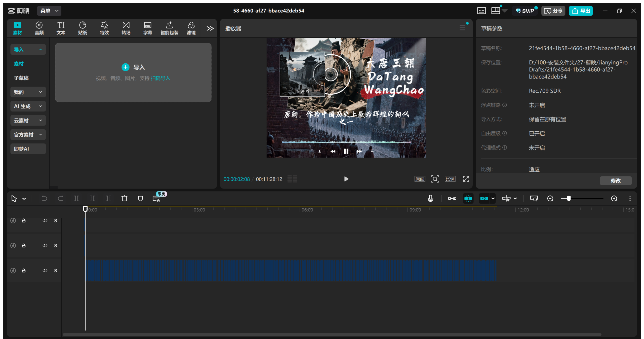This screenshot has height=339, width=644.
Task: Switch to the 音频 audio tab
Action: coord(39,28)
